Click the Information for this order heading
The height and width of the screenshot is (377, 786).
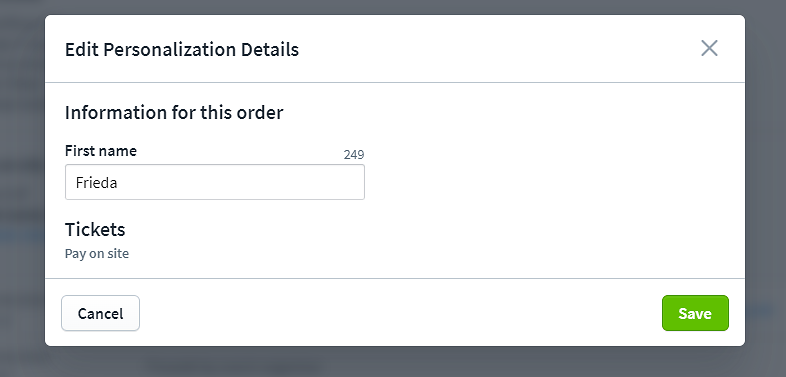(174, 112)
